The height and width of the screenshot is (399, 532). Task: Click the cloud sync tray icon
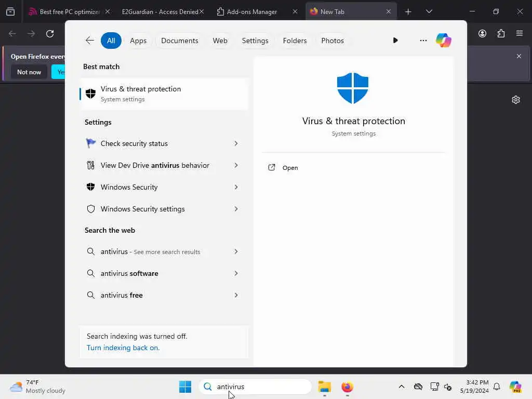click(x=418, y=387)
